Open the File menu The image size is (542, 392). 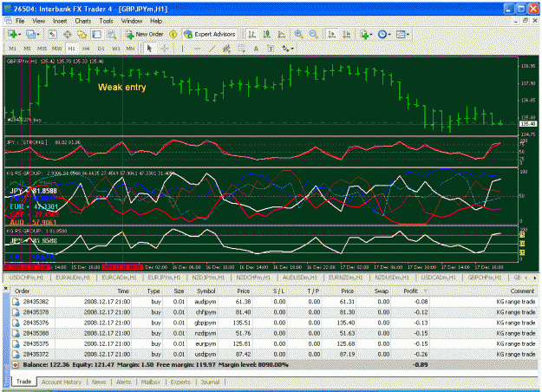point(20,21)
